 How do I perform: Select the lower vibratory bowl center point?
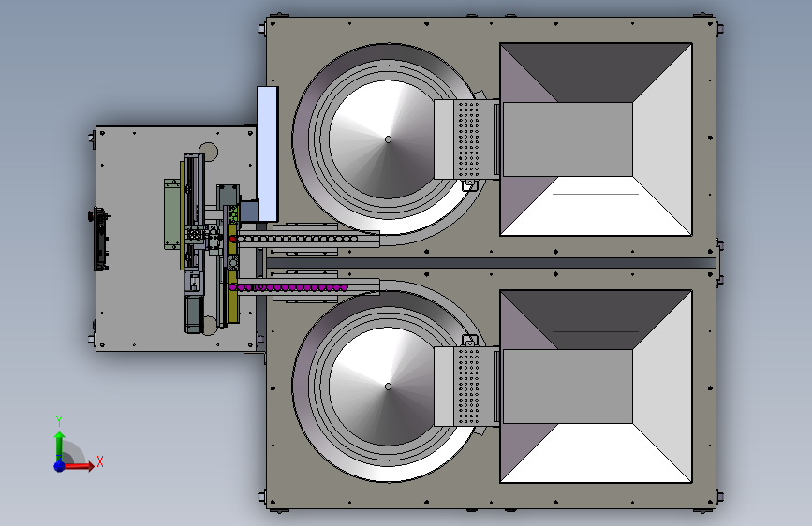[388, 387]
